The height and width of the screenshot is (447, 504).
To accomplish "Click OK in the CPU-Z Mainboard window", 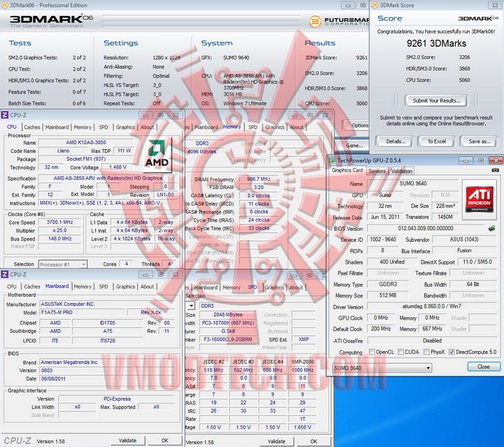I will [x=165, y=441].
